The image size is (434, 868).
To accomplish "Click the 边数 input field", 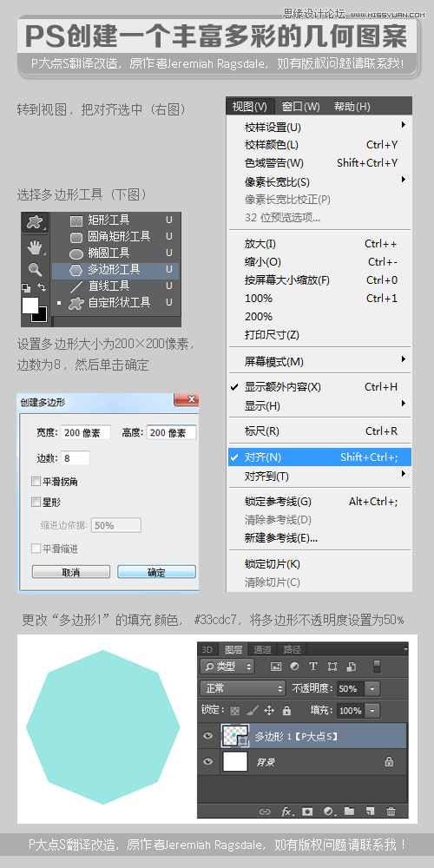I will pyautogui.click(x=76, y=457).
